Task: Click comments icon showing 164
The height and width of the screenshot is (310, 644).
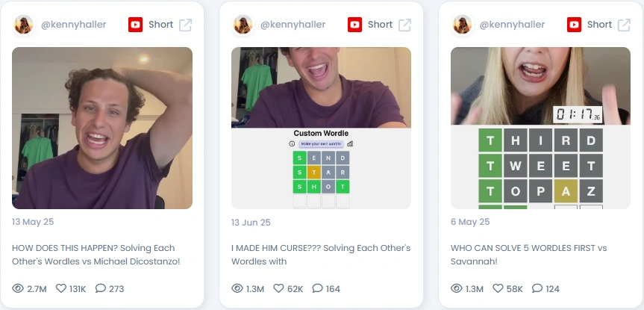Action: [317, 288]
